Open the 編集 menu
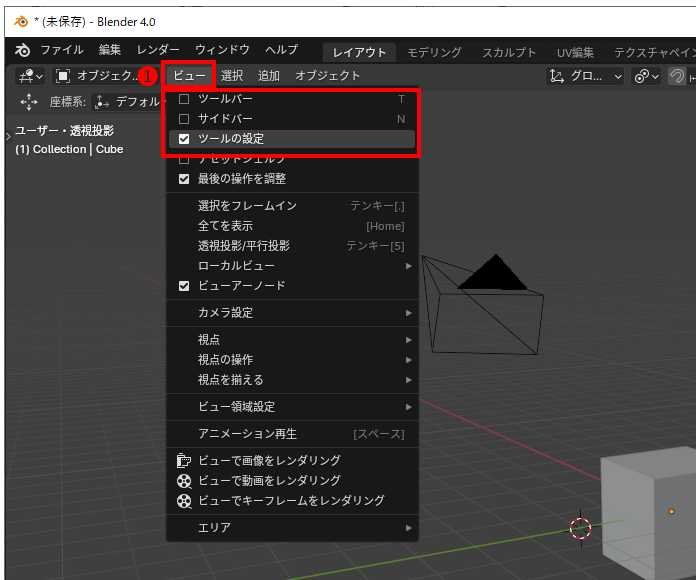696x580 pixels. (110, 50)
